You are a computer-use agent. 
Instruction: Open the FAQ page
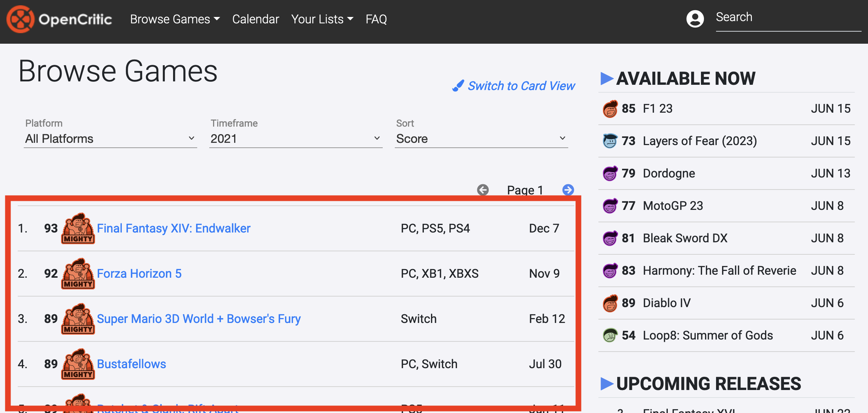[x=376, y=19]
